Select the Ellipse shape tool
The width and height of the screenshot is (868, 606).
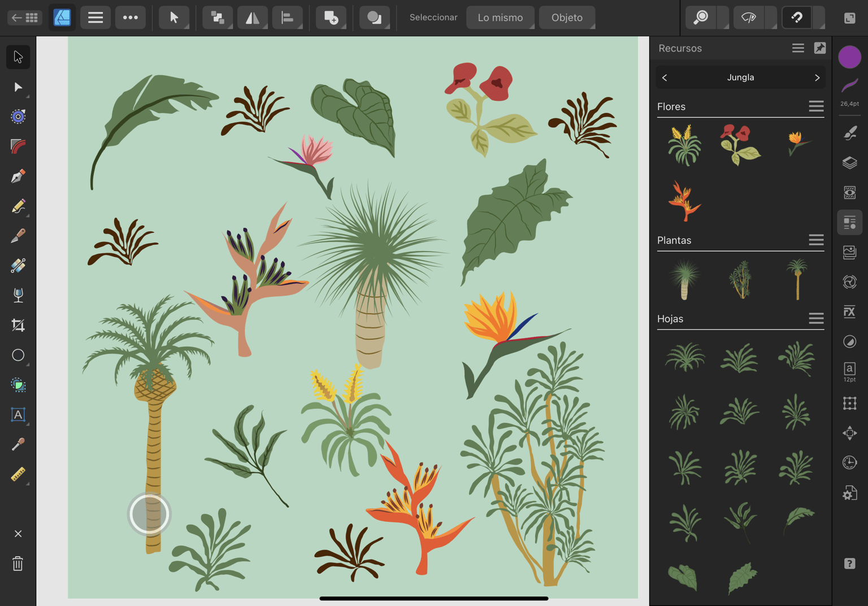[18, 355]
